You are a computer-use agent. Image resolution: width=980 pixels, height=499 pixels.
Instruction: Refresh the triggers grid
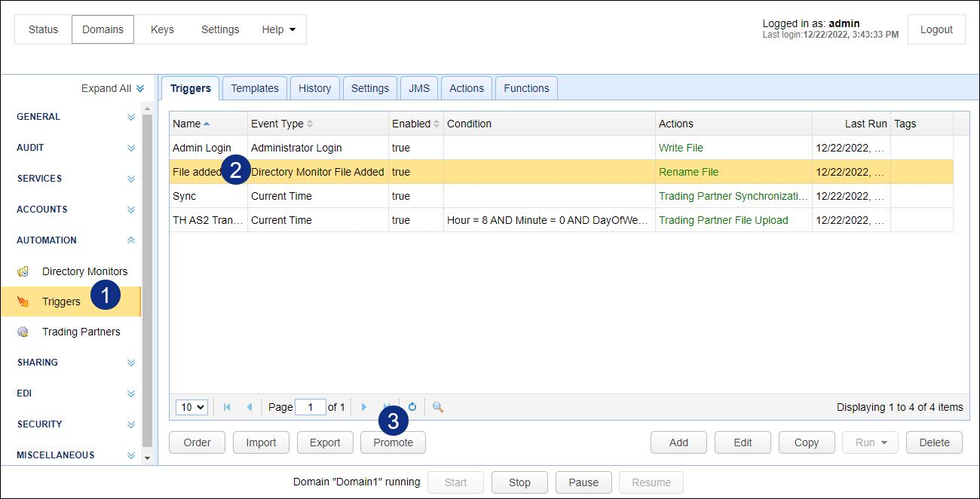[x=412, y=407]
